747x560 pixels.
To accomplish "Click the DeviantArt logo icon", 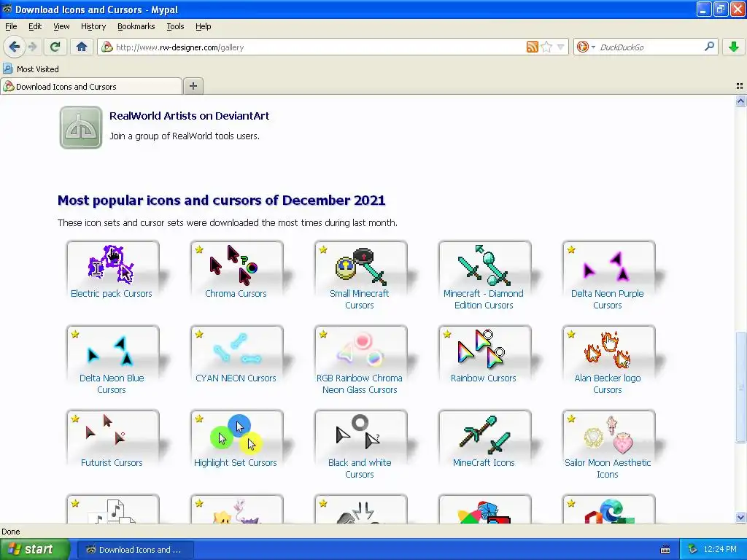I will coord(81,128).
